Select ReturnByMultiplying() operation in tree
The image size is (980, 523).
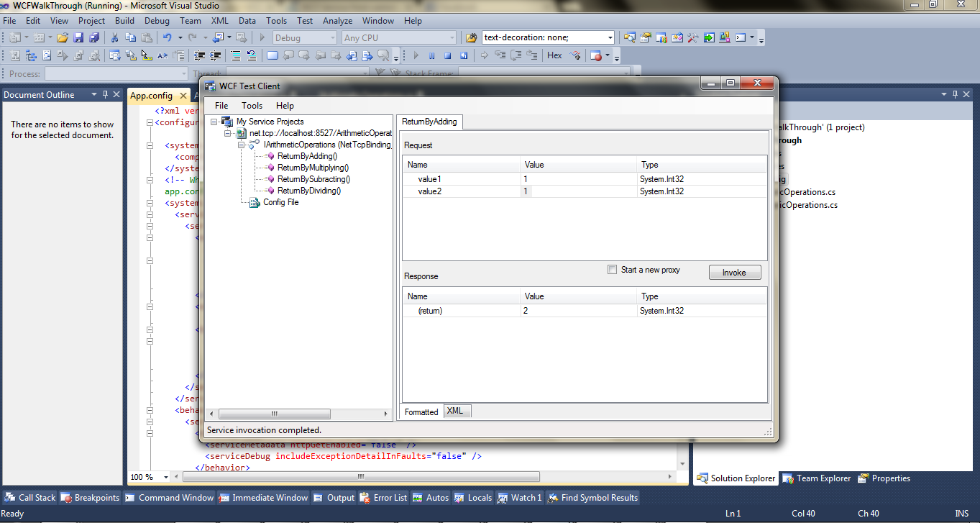tap(313, 168)
